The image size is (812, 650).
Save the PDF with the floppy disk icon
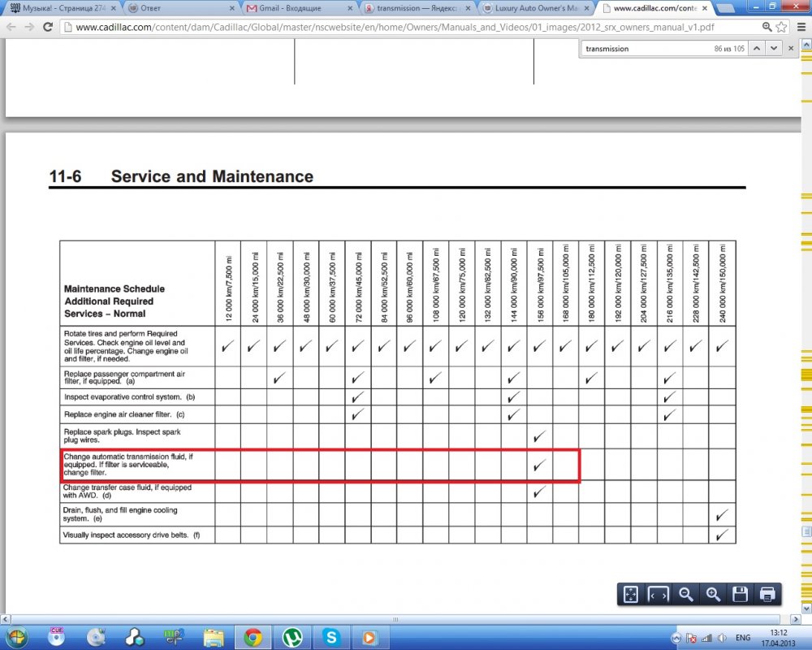741,594
